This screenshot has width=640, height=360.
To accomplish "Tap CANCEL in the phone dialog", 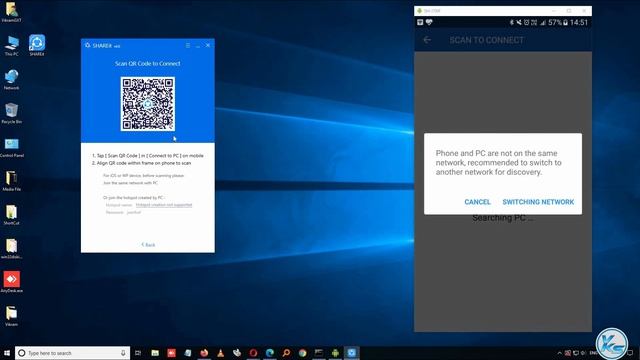I will [x=477, y=202].
